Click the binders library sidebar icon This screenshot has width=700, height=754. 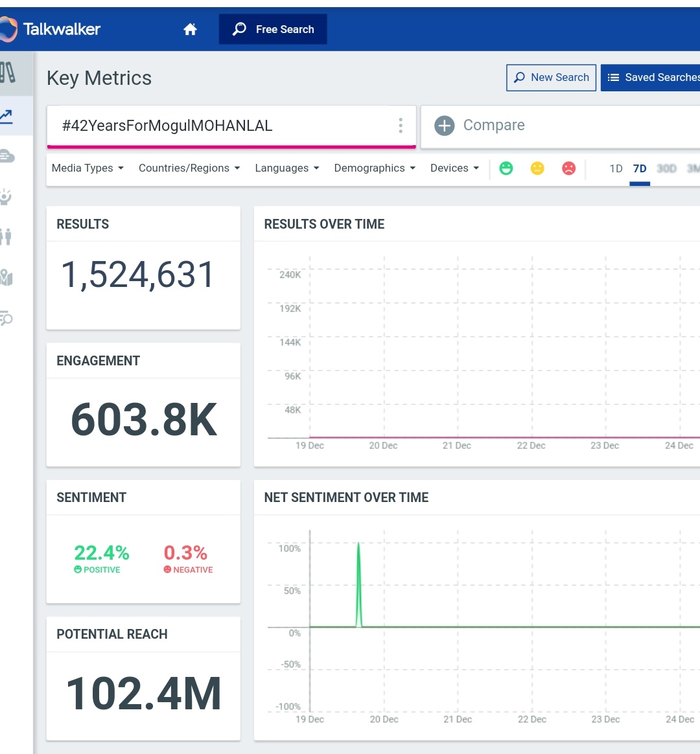[x=8, y=73]
